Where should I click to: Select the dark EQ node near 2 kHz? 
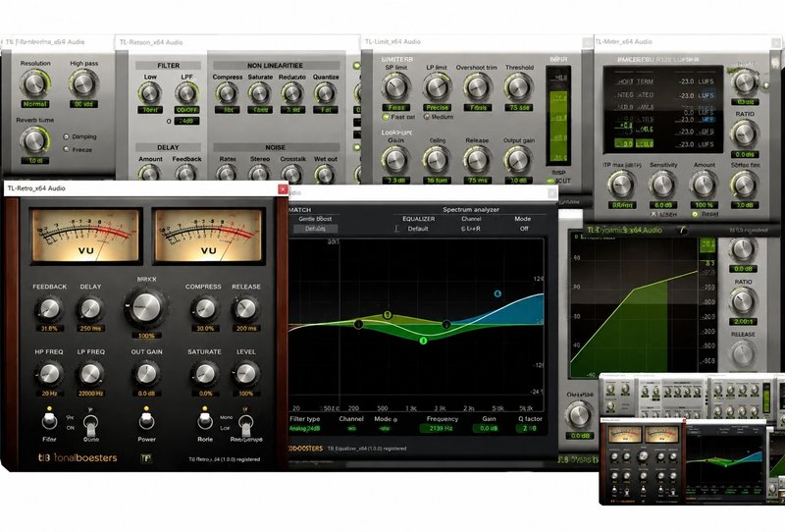pos(446,325)
